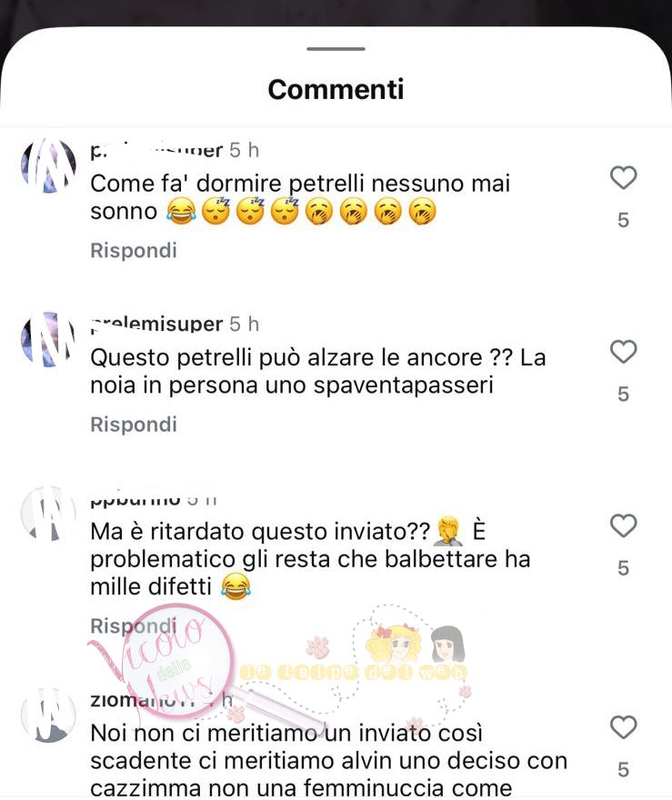Image resolution: width=672 pixels, height=800 pixels.
Task: View like count on 'alzare le ancore' comment
Action: (624, 394)
